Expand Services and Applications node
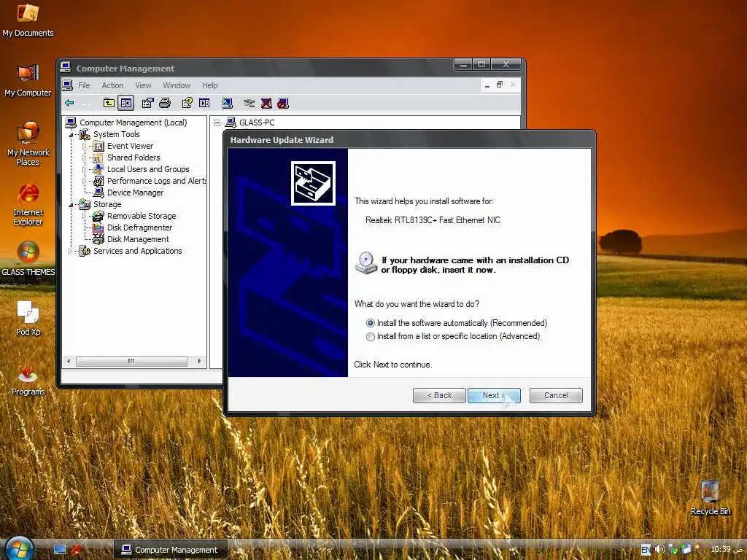Screen dimensions: 747x560 pyautogui.click(x=71, y=251)
